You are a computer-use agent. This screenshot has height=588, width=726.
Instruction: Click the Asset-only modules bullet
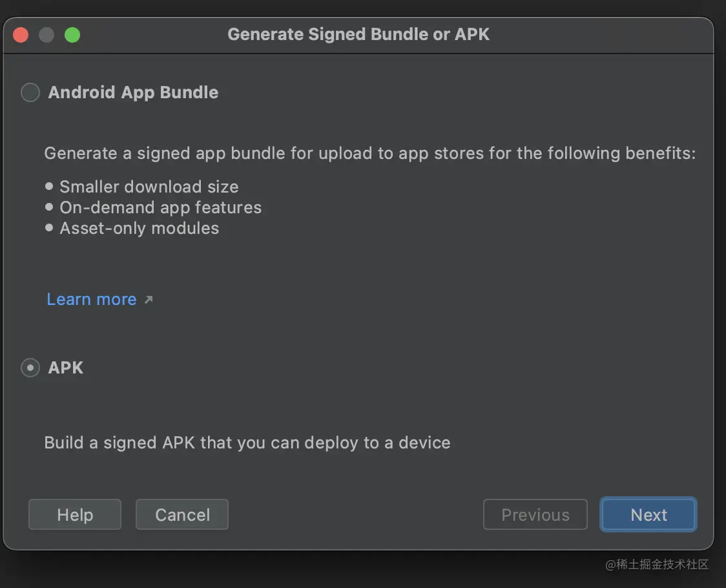coord(139,228)
